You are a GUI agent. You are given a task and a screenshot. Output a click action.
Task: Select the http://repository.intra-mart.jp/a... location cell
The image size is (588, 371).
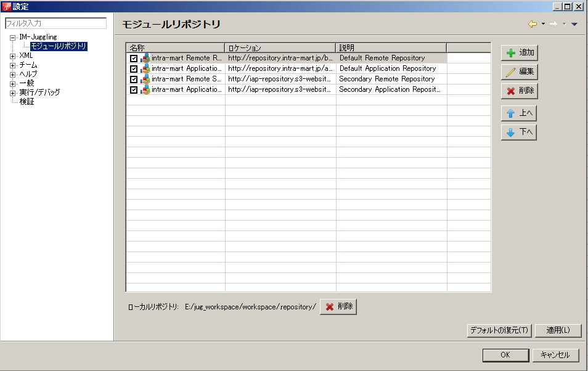pos(280,68)
